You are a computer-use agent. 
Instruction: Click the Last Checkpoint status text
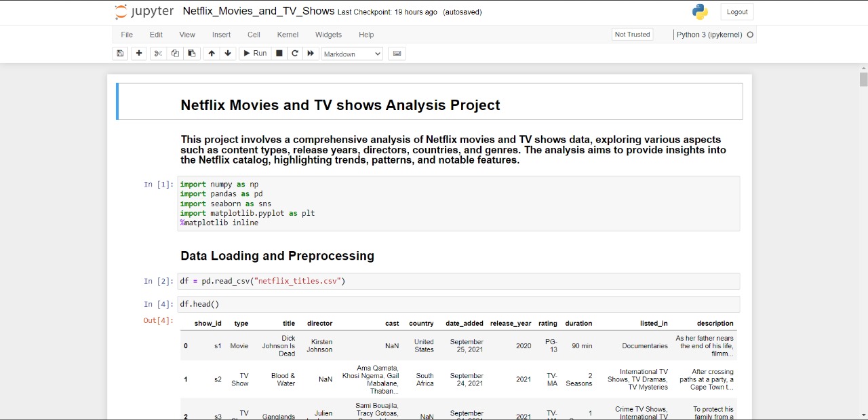(x=387, y=12)
